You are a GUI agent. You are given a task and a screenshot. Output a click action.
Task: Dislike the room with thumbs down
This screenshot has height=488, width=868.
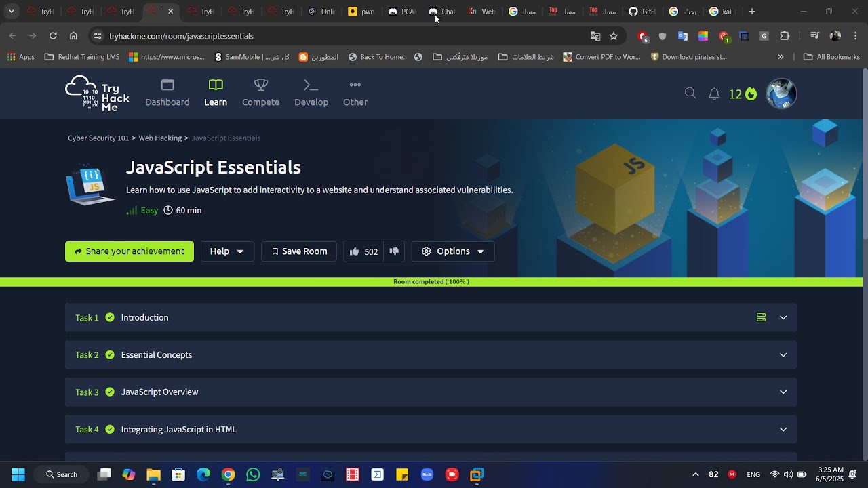pyautogui.click(x=394, y=251)
